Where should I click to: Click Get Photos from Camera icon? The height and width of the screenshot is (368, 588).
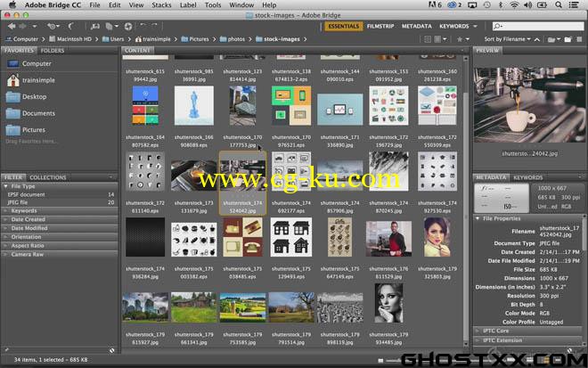[95, 26]
